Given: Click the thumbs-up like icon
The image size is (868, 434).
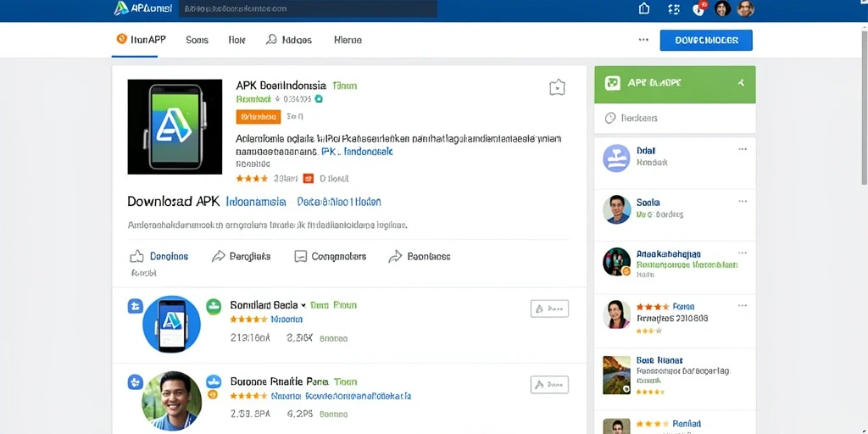Looking at the screenshot, I should point(136,256).
